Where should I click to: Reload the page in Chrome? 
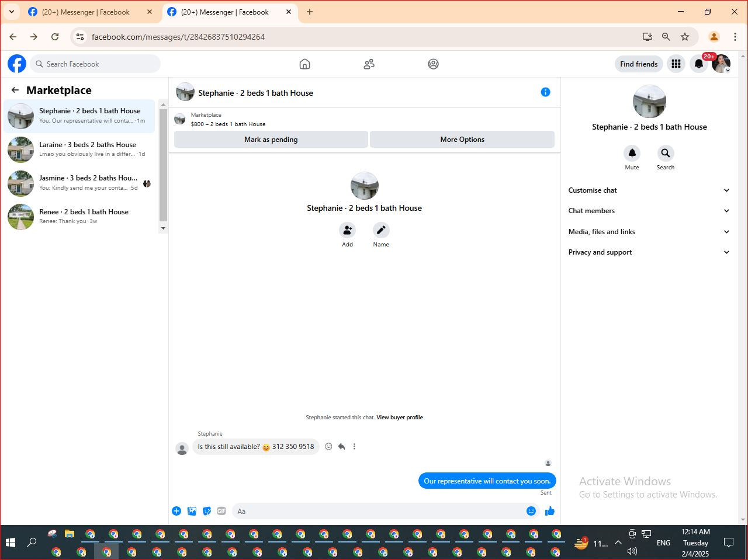pos(55,37)
